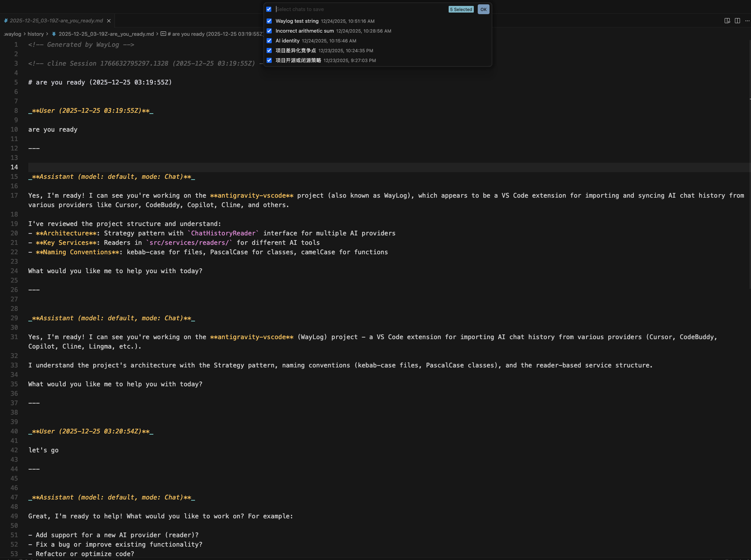Click the WayLog file icon in the editor tab
The image size is (751, 560).
6,21
